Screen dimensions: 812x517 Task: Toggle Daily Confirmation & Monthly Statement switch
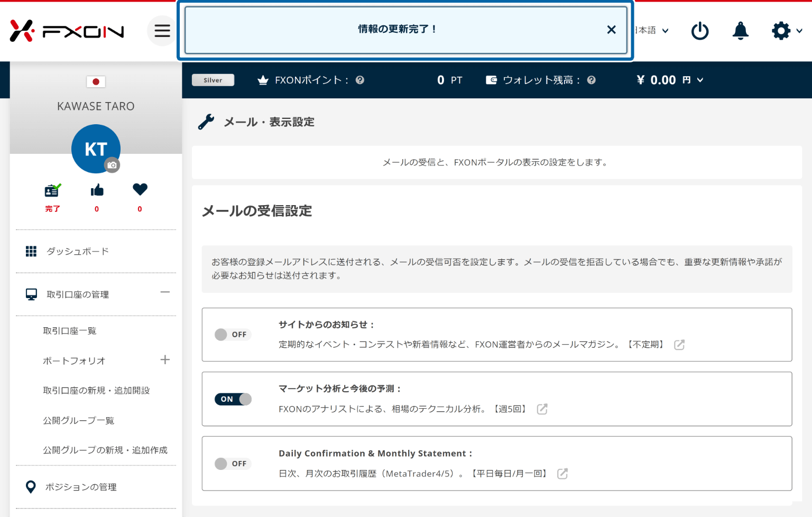coord(233,464)
